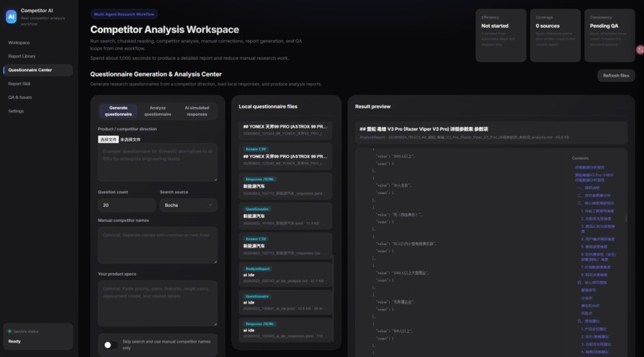The height and width of the screenshot is (357, 644).
Task: Open Workspace in the sidebar
Action: pyautogui.click(x=38, y=42)
